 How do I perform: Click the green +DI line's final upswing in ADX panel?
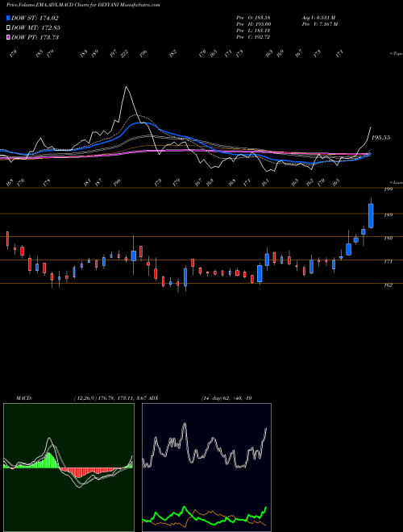click(264, 510)
